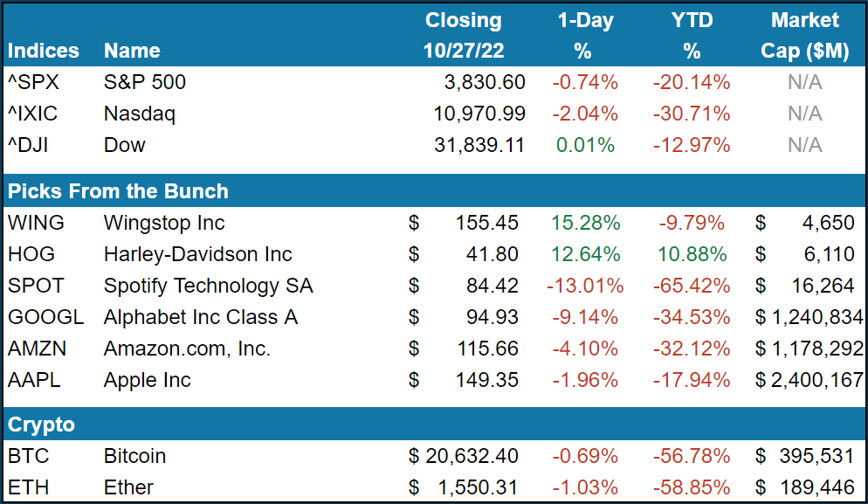Select the YTD % column header

[692, 36]
